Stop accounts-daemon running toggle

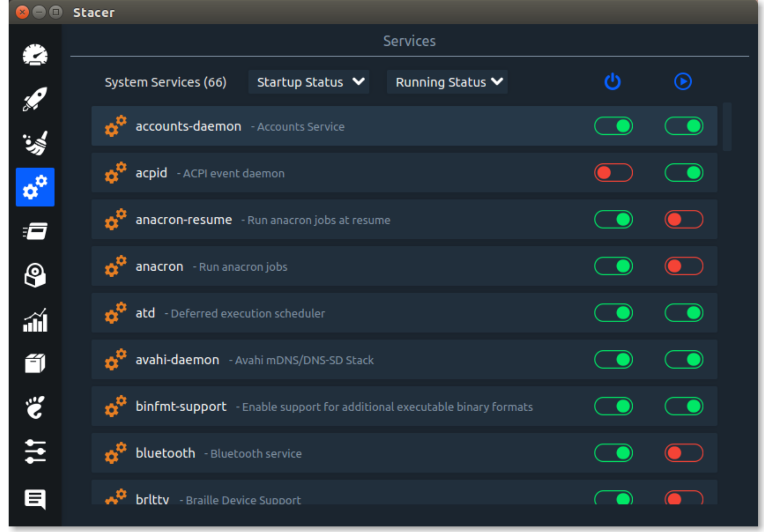[684, 126]
